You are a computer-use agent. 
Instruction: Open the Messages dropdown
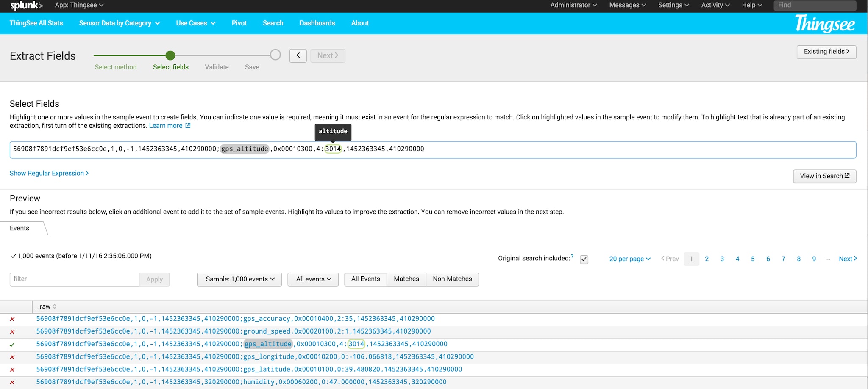tap(628, 5)
